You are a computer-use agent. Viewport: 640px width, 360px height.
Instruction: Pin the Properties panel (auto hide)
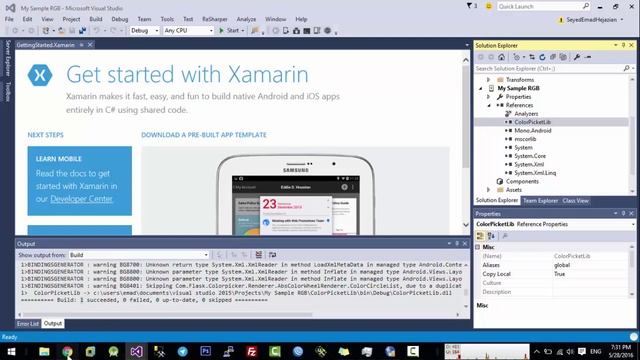623,213
